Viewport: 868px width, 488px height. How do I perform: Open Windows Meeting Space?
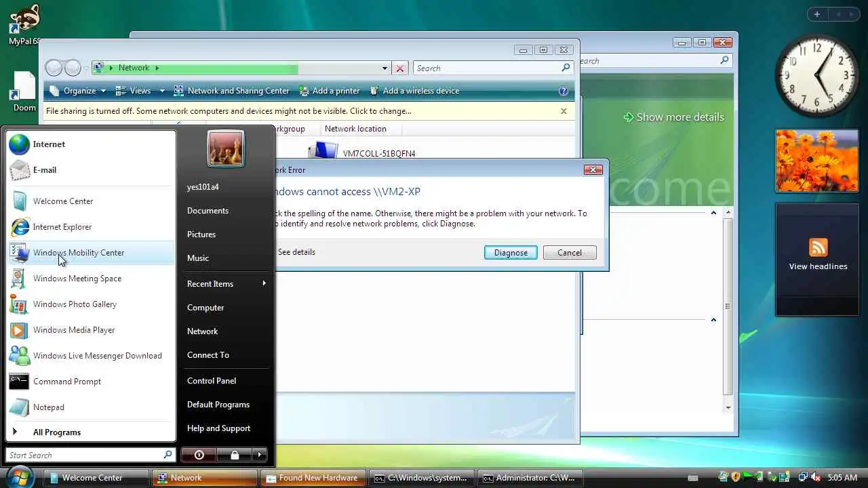90,279
